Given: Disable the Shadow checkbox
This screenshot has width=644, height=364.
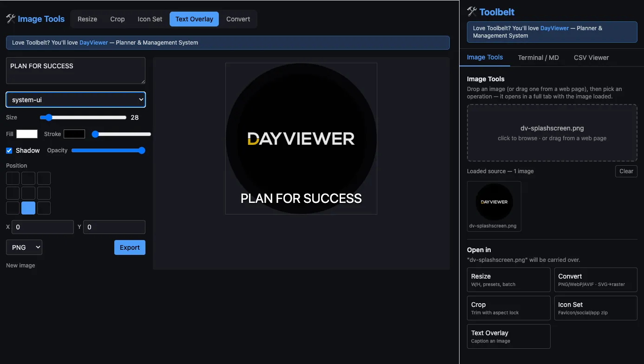Looking at the screenshot, I should coord(9,150).
